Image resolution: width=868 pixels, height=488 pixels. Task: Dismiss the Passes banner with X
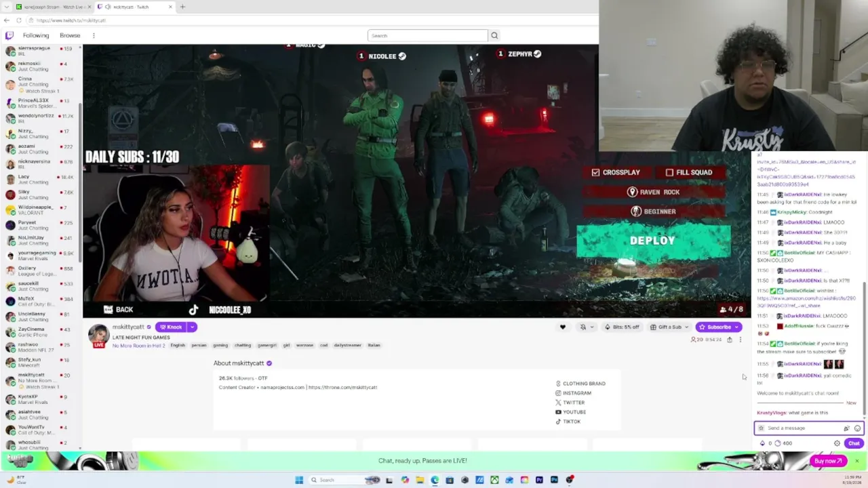click(856, 461)
